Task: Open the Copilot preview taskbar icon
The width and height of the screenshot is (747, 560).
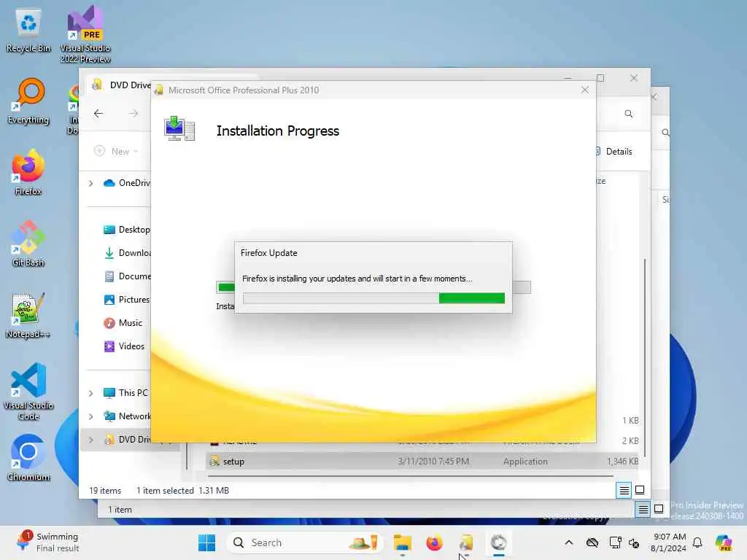Action: (724, 542)
